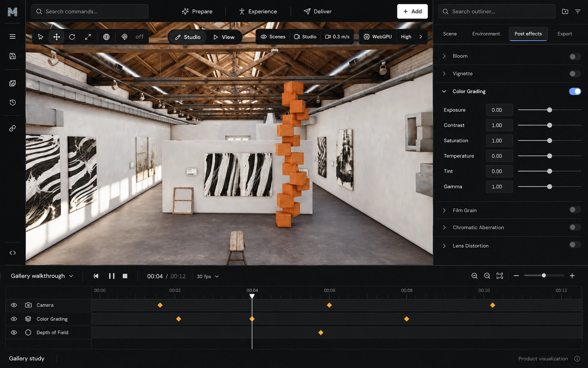Click the zoom in timeline magnifier

tap(475, 276)
